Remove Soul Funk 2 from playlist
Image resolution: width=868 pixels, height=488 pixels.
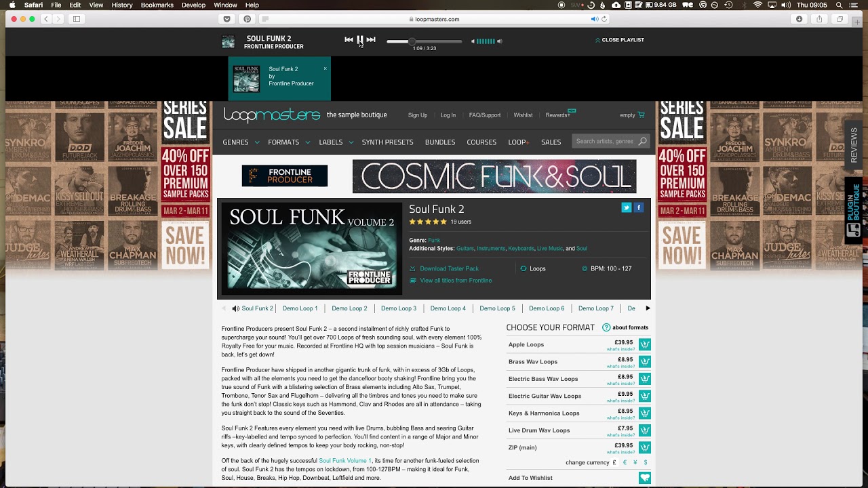325,68
